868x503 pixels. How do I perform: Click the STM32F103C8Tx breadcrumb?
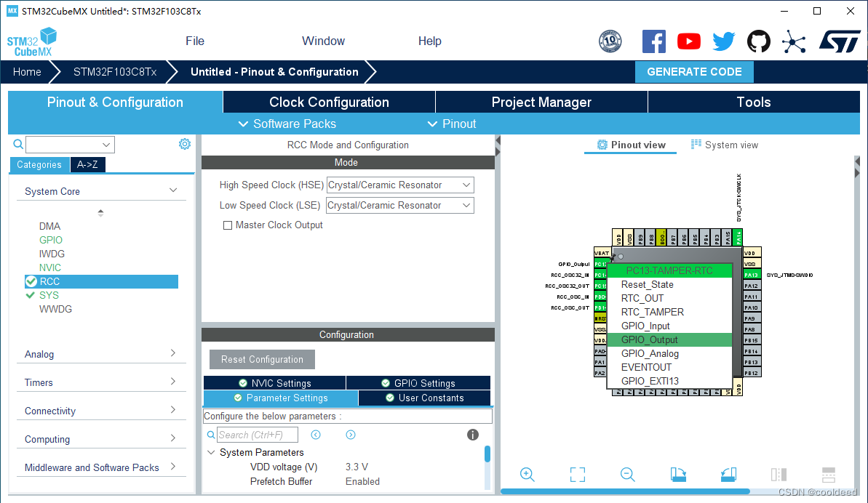[115, 72]
